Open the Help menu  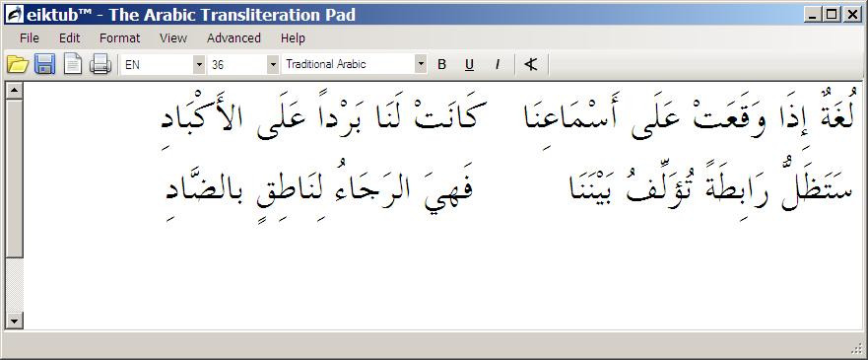tap(293, 38)
